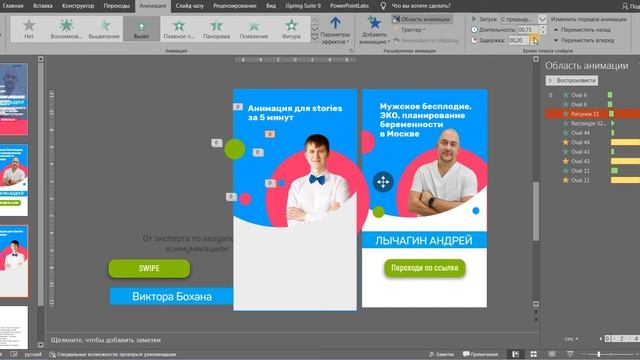This screenshot has width=640, height=360.
Task: Click 'Переместить вперед' to move later
Action: [x=584, y=40]
